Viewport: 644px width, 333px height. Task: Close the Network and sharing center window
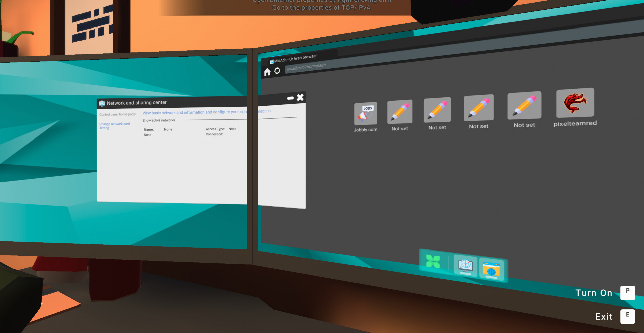300,97
